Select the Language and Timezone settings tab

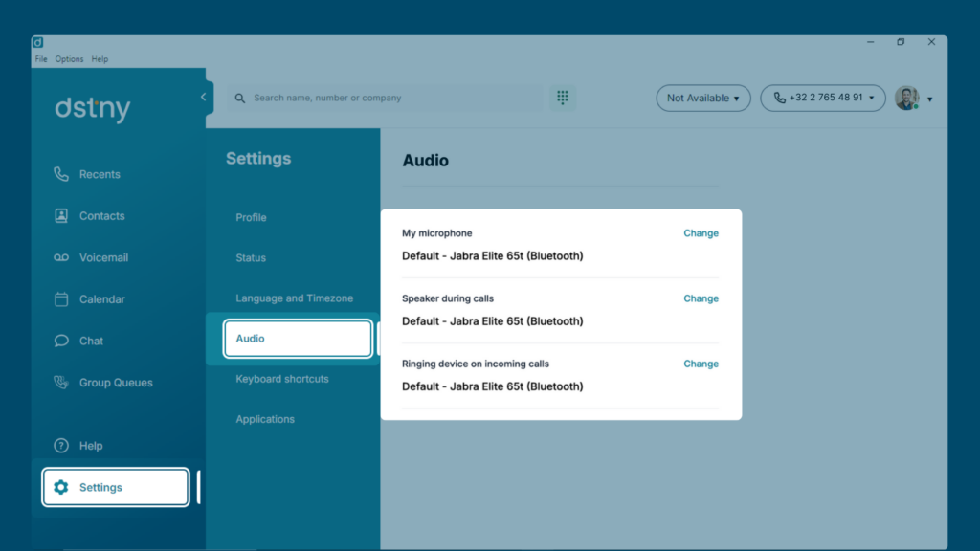[295, 298]
